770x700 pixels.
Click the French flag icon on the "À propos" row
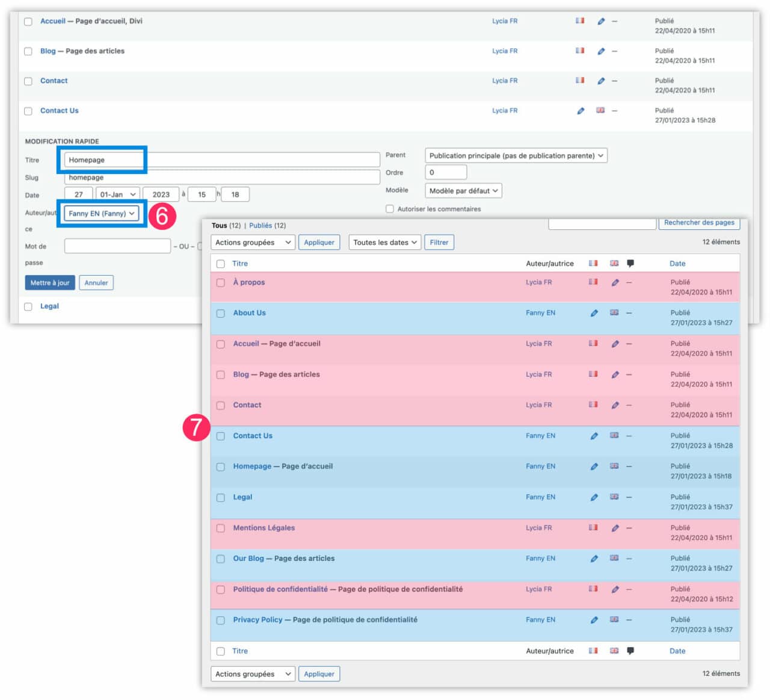click(x=593, y=282)
